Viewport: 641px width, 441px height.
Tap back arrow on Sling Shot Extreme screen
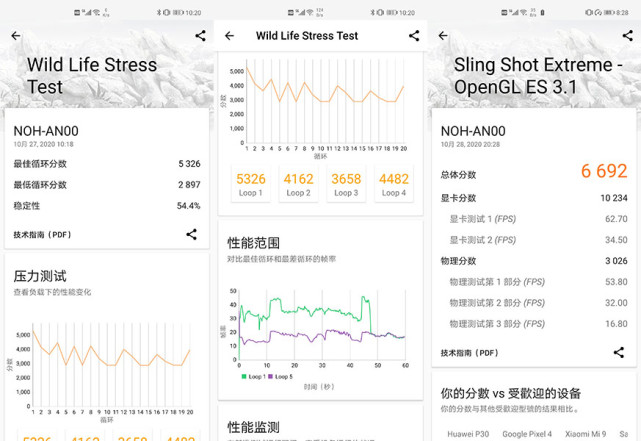pos(443,36)
